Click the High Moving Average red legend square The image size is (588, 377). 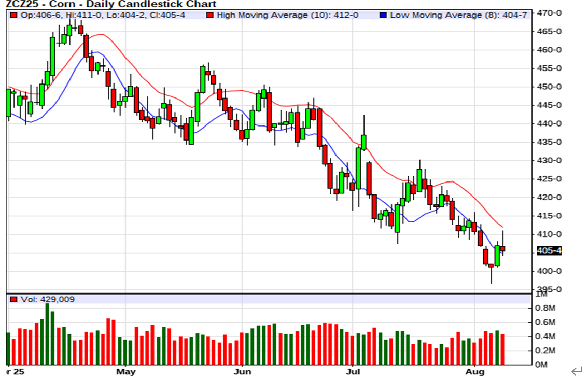(x=210, y=15)
